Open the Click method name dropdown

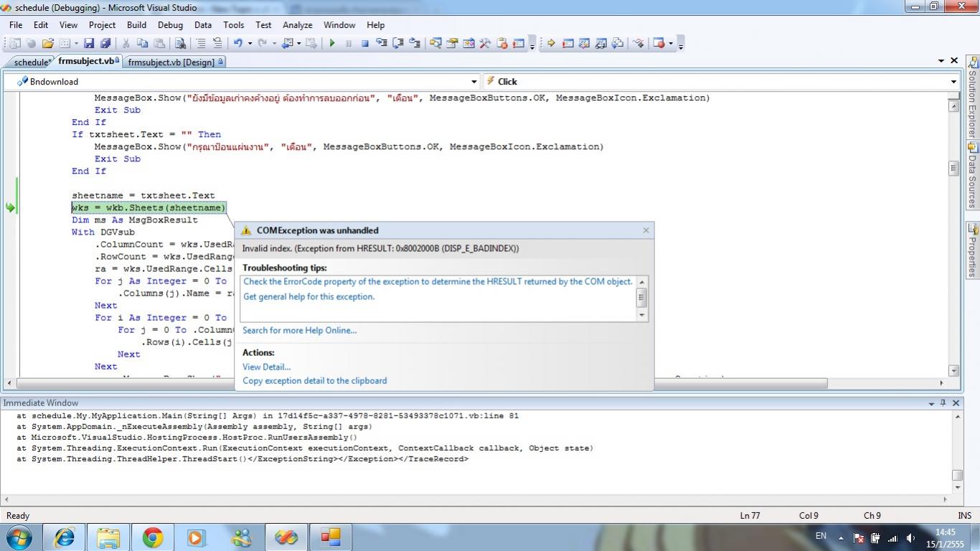[953, 82]
